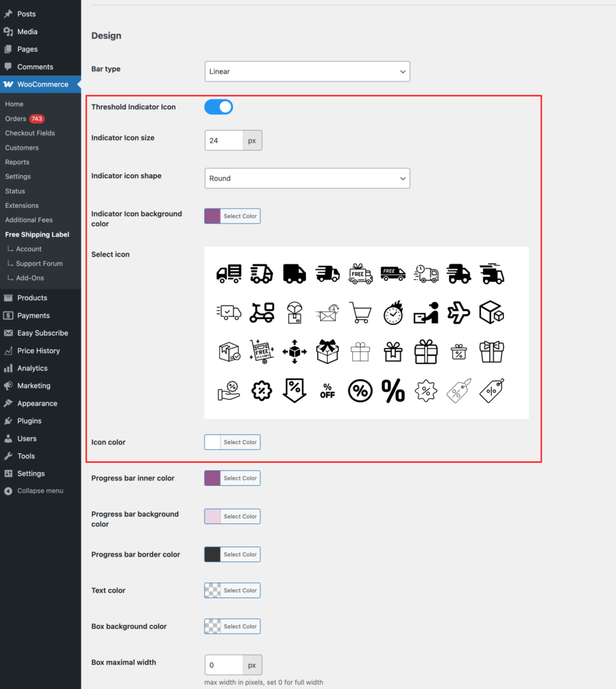Select the parachute package icon
This screenshot has height=689, width=616.
295,312
